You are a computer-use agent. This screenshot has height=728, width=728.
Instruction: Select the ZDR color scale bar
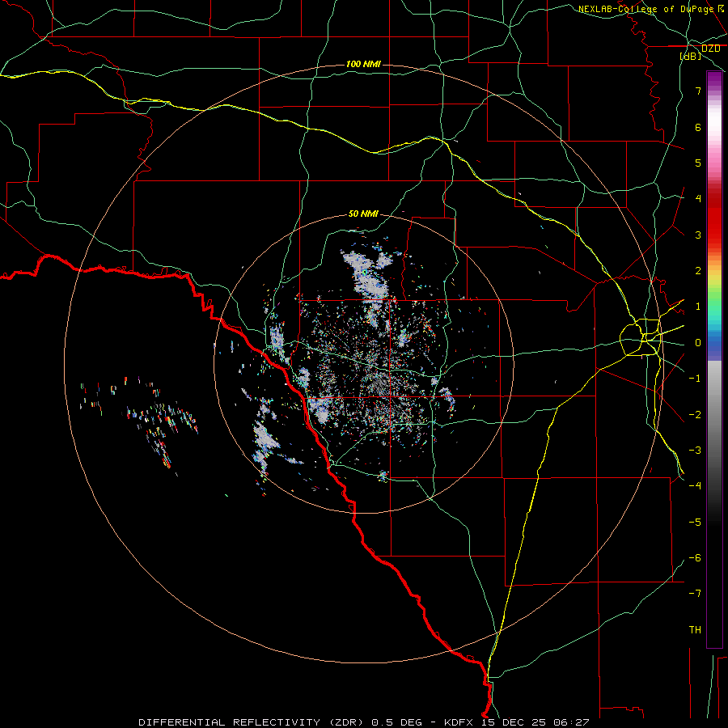(714, 359)
